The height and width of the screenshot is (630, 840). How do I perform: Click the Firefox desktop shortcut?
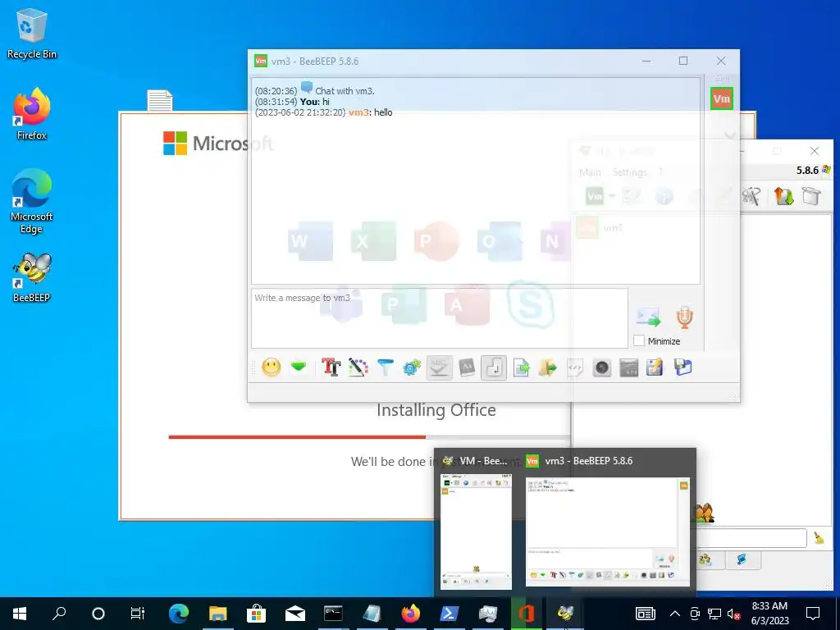tap(32, 114)
